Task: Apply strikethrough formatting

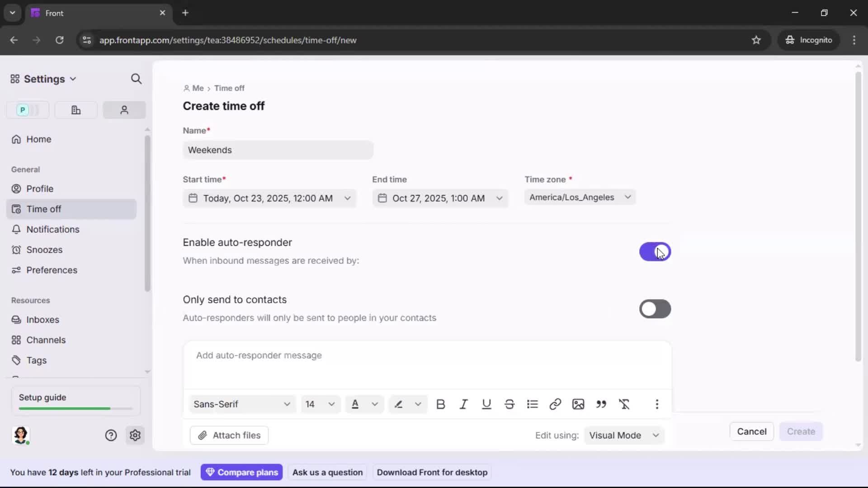Action: [x=509, y=404]
